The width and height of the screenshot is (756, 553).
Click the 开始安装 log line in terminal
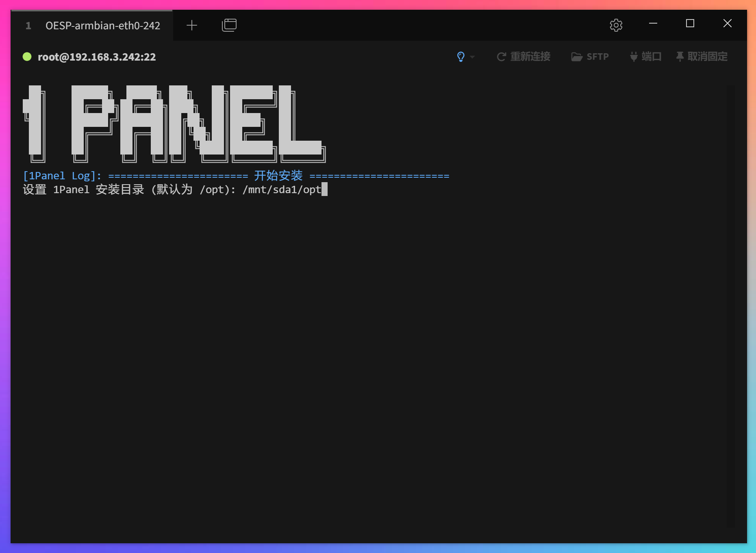[x=278, y=175]
